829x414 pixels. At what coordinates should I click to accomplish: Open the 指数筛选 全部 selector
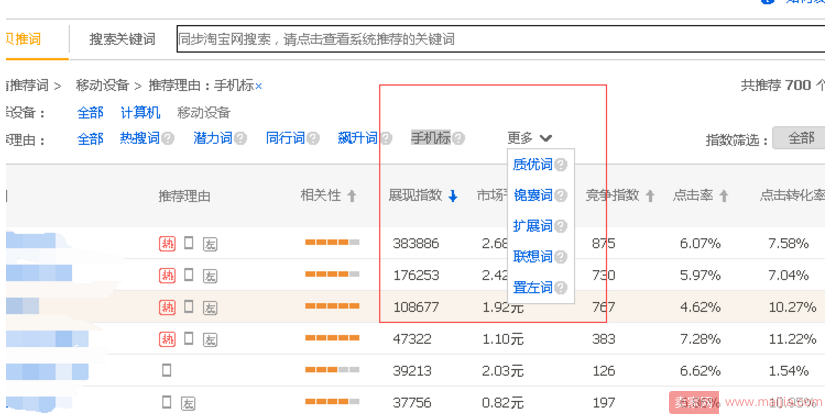tap(800, 139)
